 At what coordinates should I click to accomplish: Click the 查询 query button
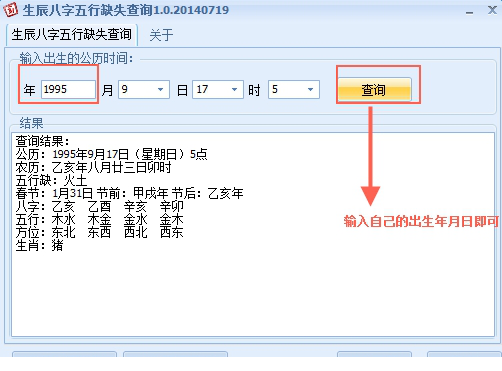coord(375,89)
